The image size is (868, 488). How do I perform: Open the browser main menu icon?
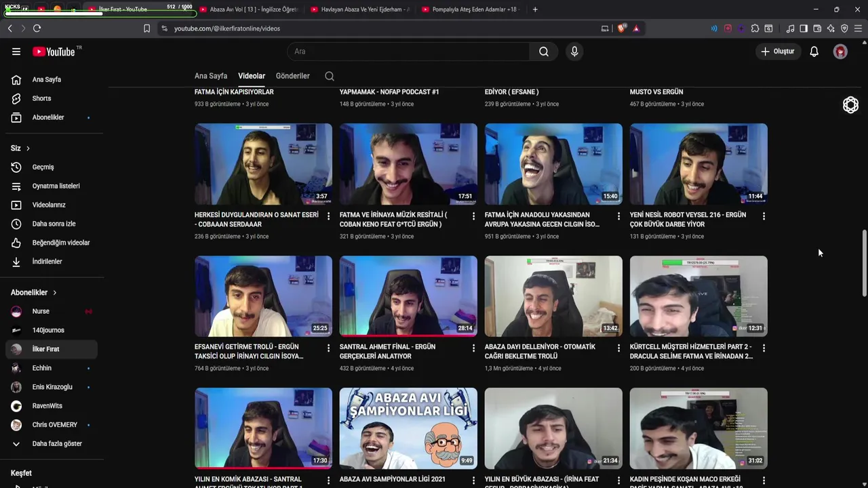[858, 28]
